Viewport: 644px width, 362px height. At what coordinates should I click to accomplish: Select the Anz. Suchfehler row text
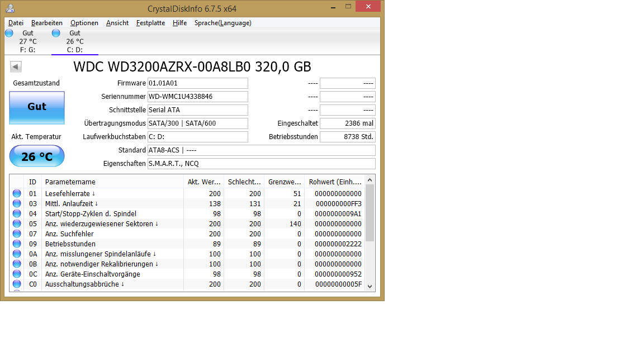coord(69,234)
